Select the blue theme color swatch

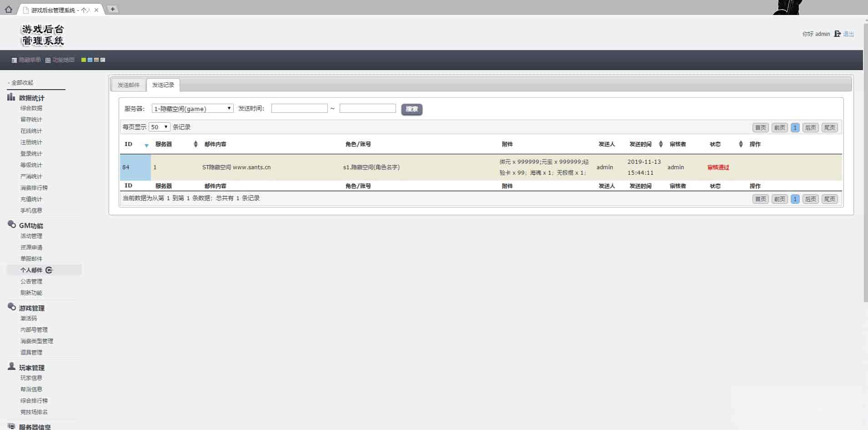(x=90, y=60)
